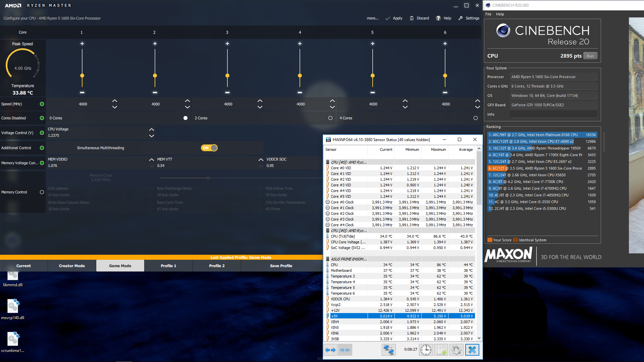The height and width of the screenshot is (362, 644).
Task: Click AMD logo in Ryzen Master title
Action: [x=13, y=5]
